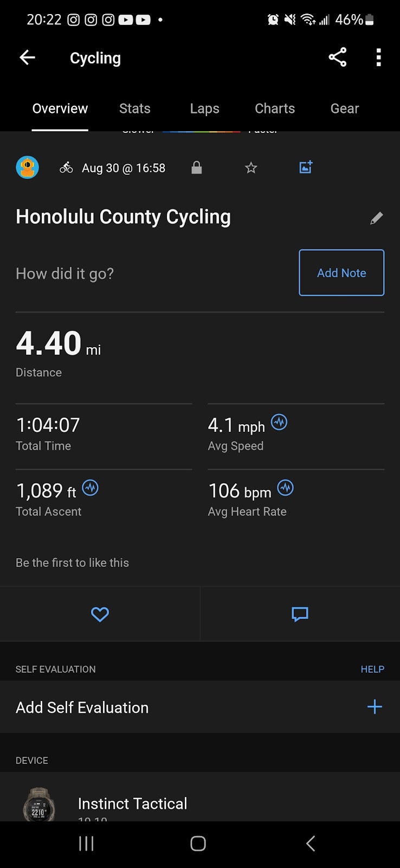The height and width of the screenshot is (868, 400).
Task: Tap the add photo icon
Action: pyautogui.click(x=306, y=167)
